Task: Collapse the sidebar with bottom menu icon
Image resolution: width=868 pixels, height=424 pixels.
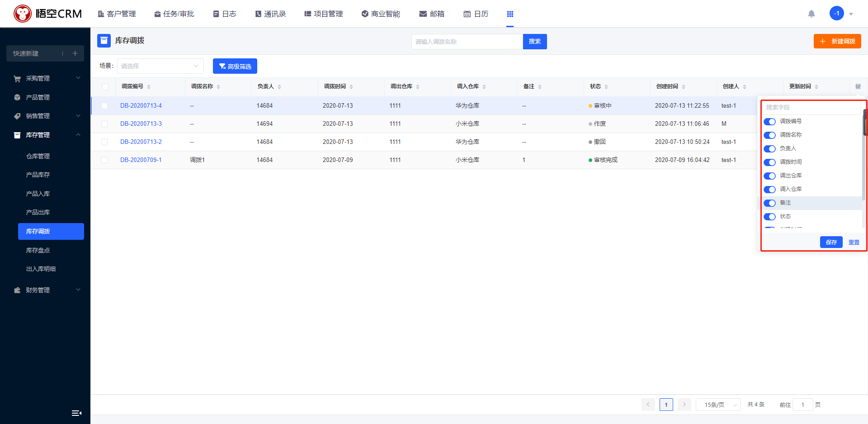Action: 76,413
